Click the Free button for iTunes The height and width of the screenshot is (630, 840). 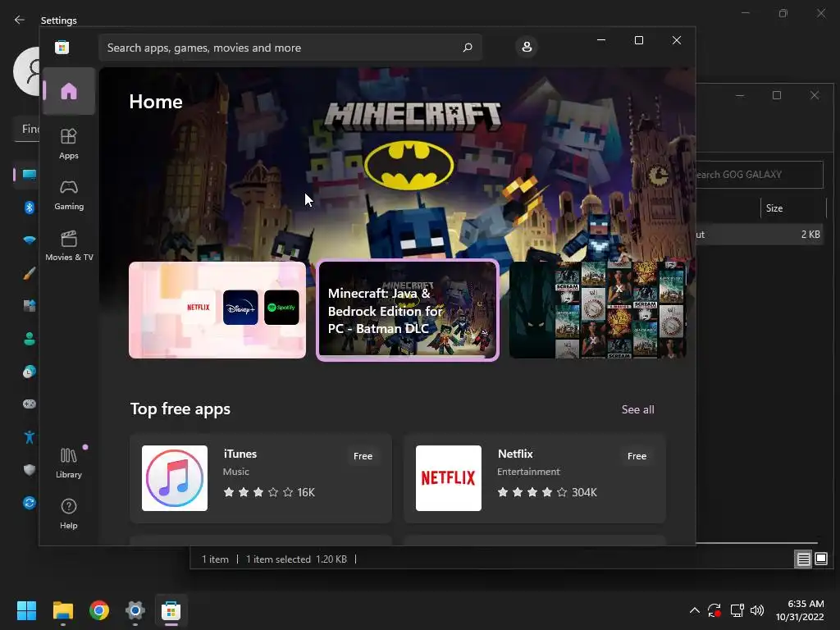363,456
